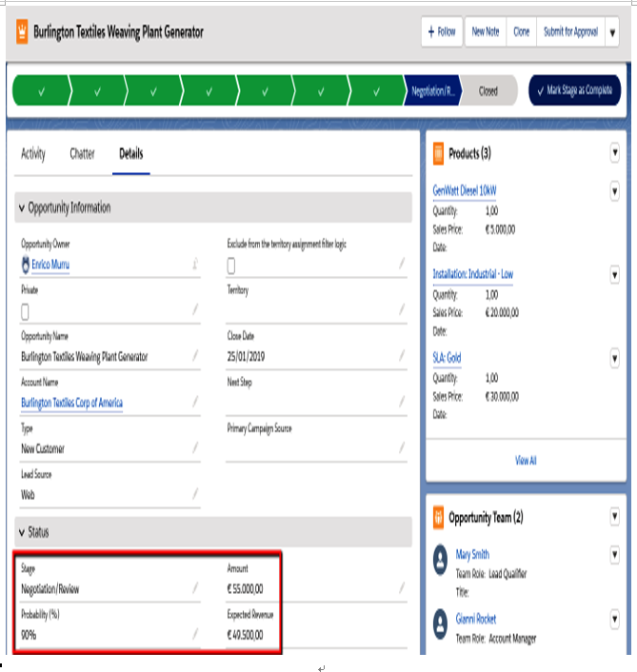Image resolution: width=637 pixels, height=672 pixels.
Task: Open Enrico Murru owner link
Action: click(50, 265)
